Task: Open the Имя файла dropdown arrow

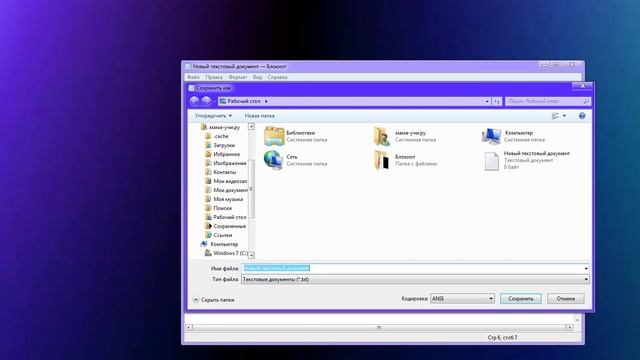Action: (x=586, y=269)
